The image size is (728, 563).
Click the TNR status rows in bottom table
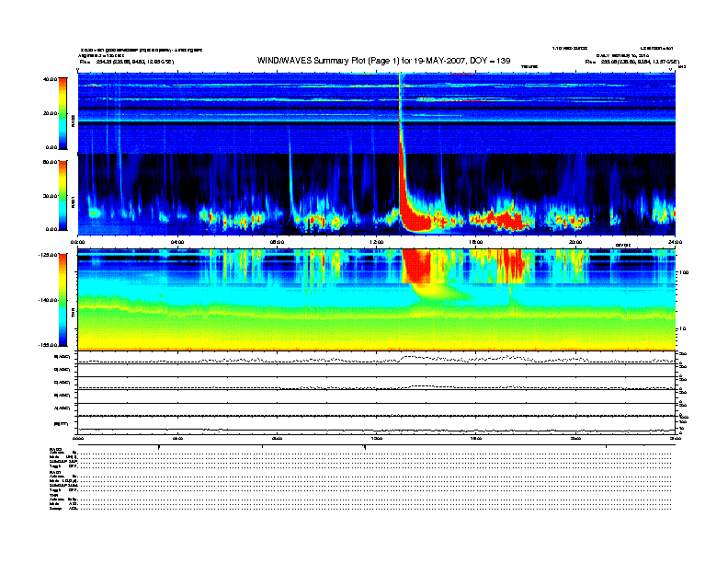tap(64, 500)
